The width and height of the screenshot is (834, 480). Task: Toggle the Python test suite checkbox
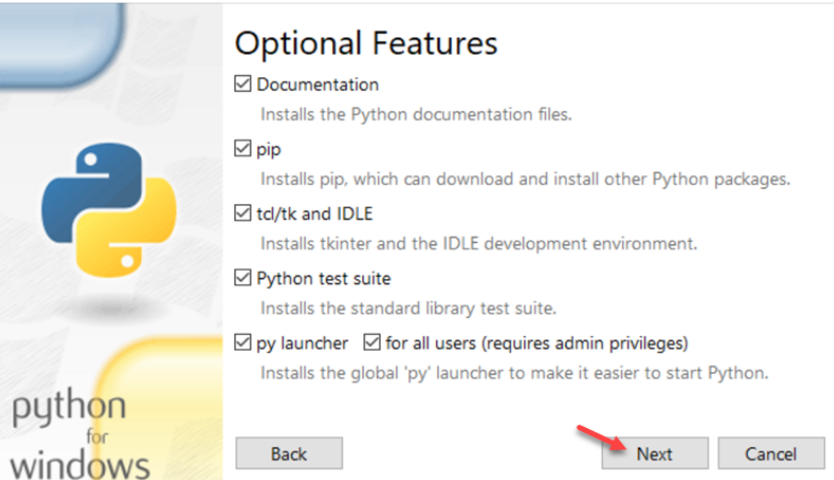click(243, 278)
